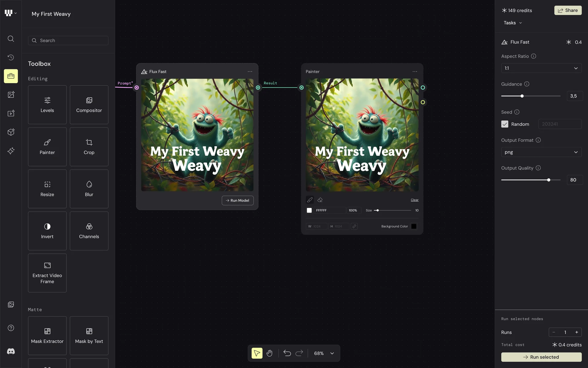Click the sidebar search magnifier icon
Image resolution: width=588 pixels, height=368 pixels.
point(11,39)
